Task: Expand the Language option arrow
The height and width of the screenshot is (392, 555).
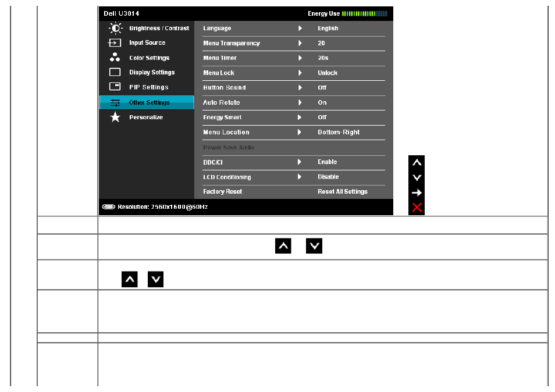Action: (300, 28)
